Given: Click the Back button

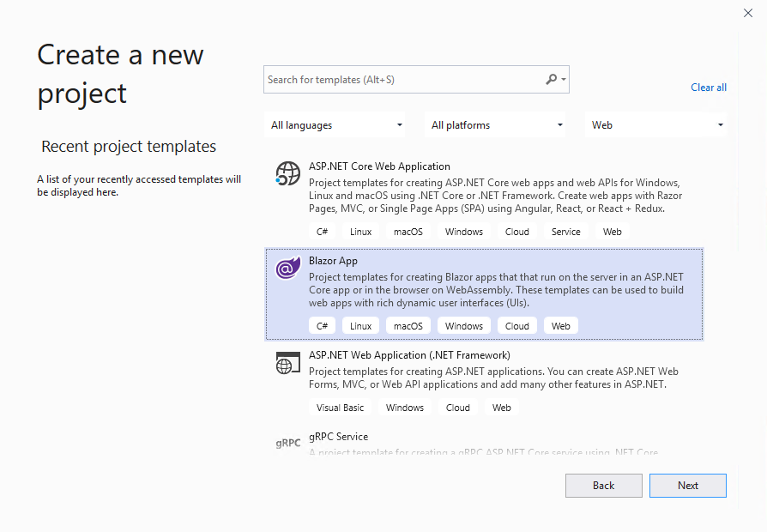Looking at the screenshot, I should pyautogui.click(x=604, y=486).
